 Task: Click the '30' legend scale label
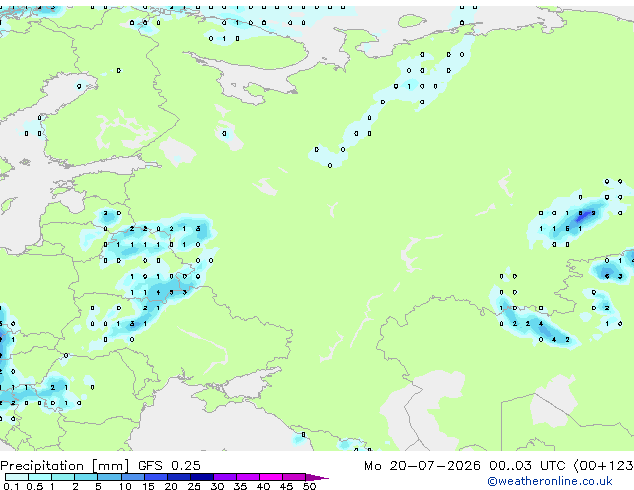[217, 486]
